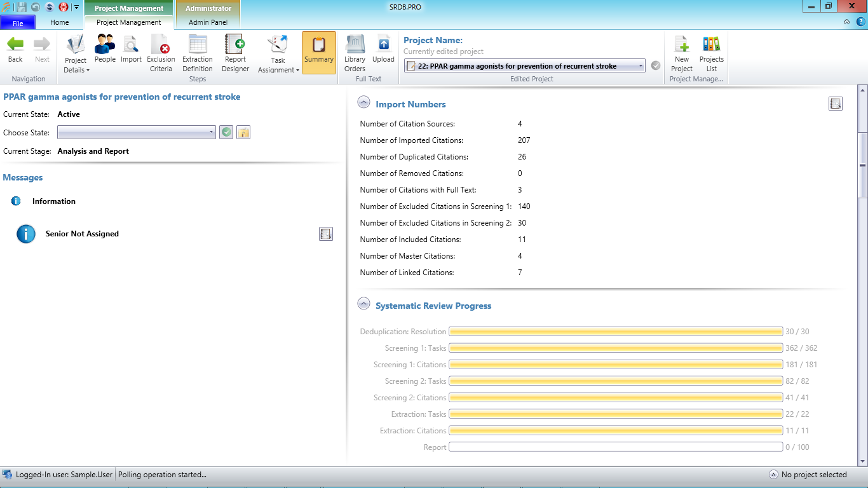Open Exclusion Criteria in the ribbon
868x488 pixels.
coord(161,53)
